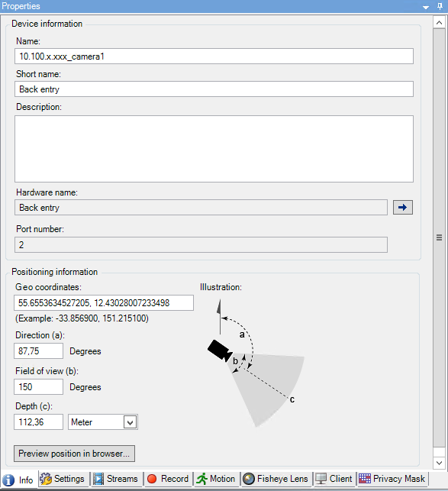The height and width of the screenshot is (491, 448).
Task: Select the Info tab
Action: pos(19,480)
